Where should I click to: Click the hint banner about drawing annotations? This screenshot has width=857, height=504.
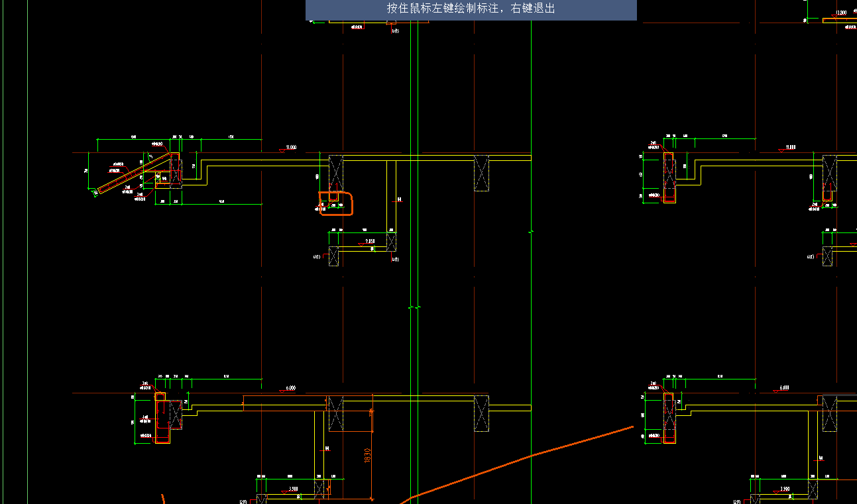point(471,9)
